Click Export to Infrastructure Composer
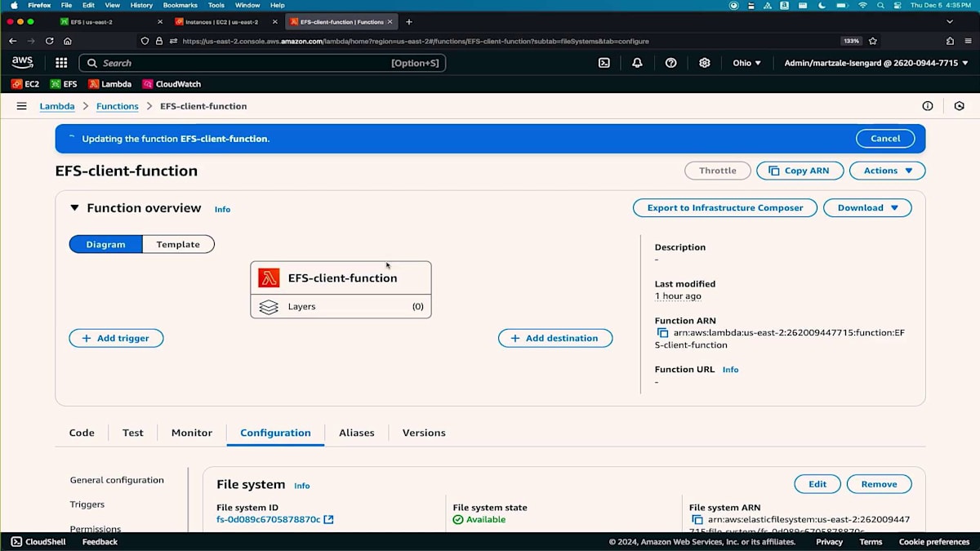 coord(725,208)
